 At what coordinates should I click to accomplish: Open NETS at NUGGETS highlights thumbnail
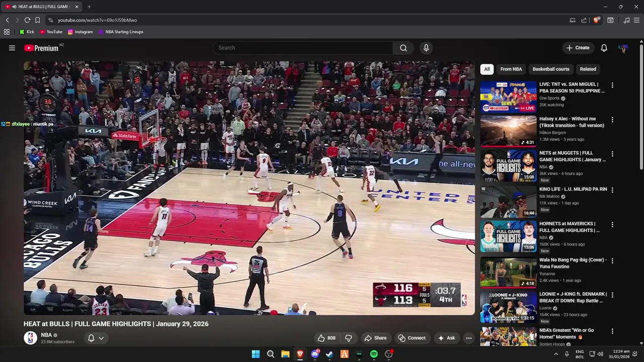(508, 165)
